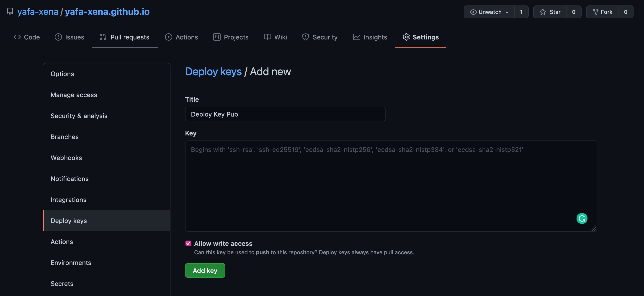The width and height of the screenshot is (644, 296).
Task: Select the Settings tab
Action: pyautogui.click(x=421, y=37)
